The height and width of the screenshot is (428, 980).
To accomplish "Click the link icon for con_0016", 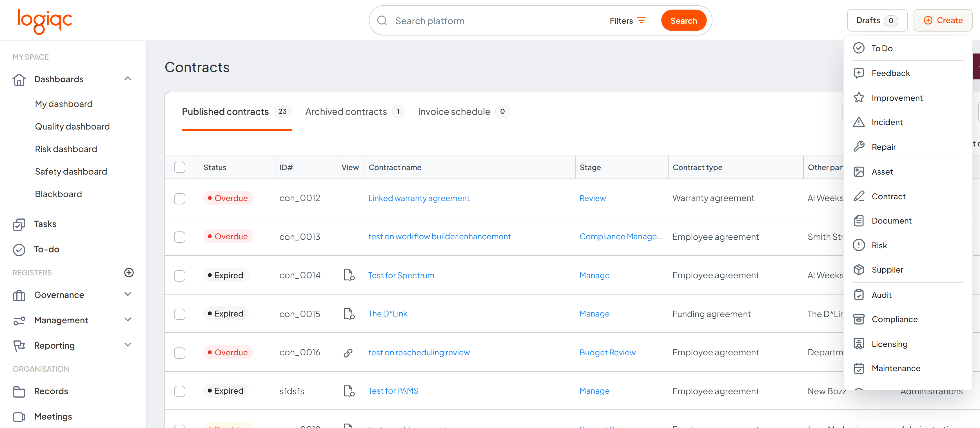I will click(x=348, y=353).
